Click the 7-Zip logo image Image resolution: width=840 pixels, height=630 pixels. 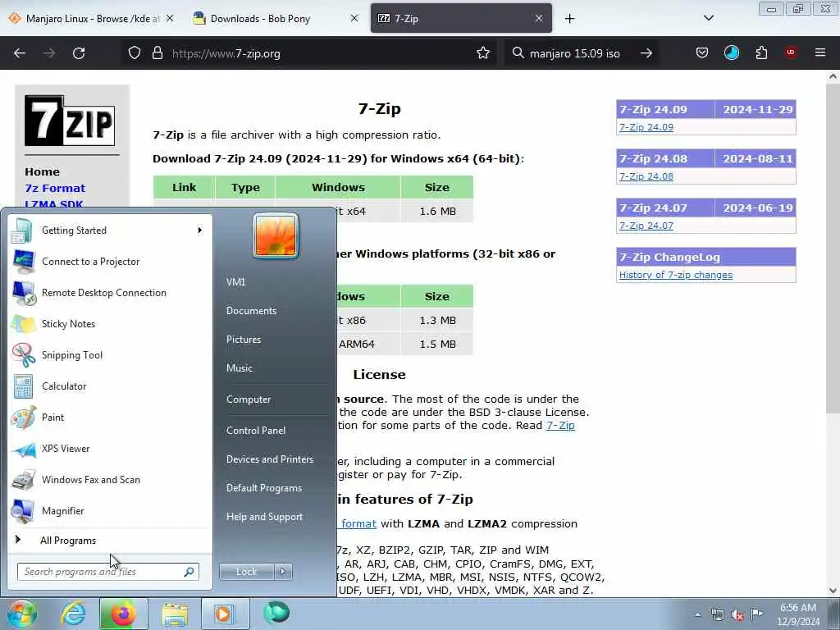pos(70,121)
